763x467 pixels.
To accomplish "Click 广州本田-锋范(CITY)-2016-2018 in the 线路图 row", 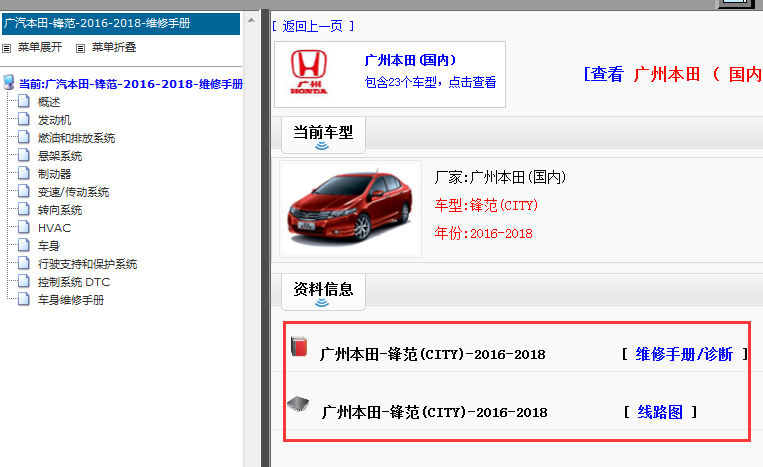I will [434, 413].
